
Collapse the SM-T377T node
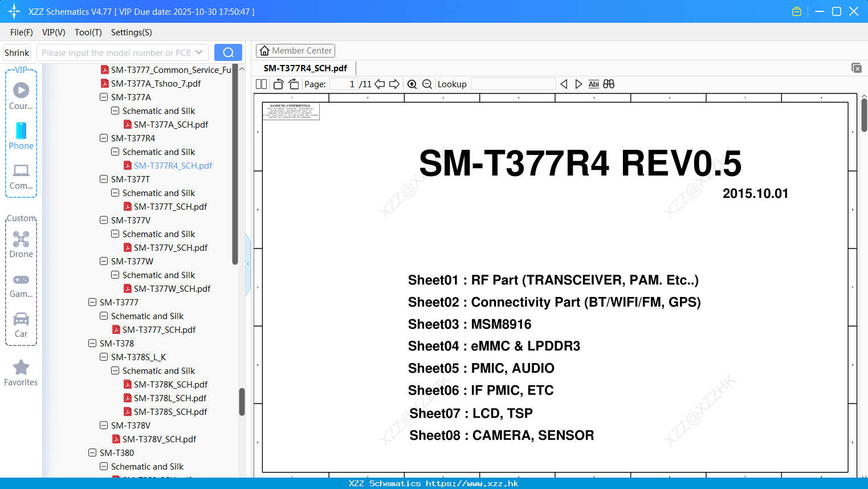tap(104, 179)
